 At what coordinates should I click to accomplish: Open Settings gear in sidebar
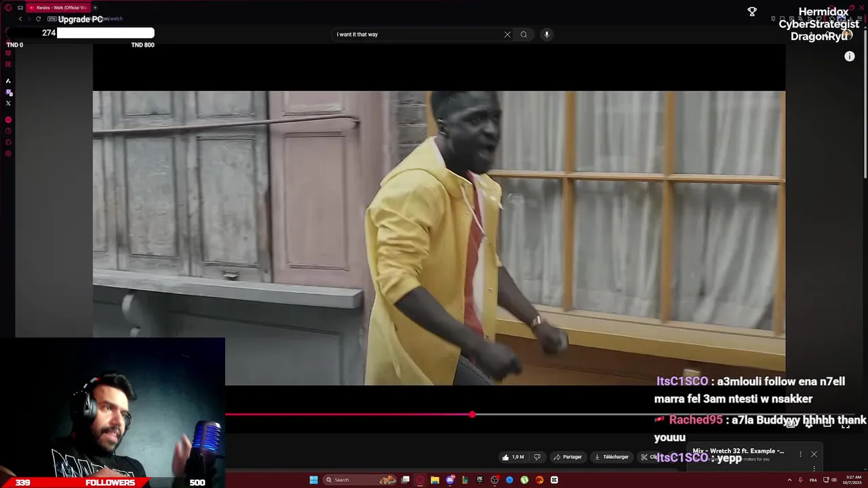(x=8, y=154)
